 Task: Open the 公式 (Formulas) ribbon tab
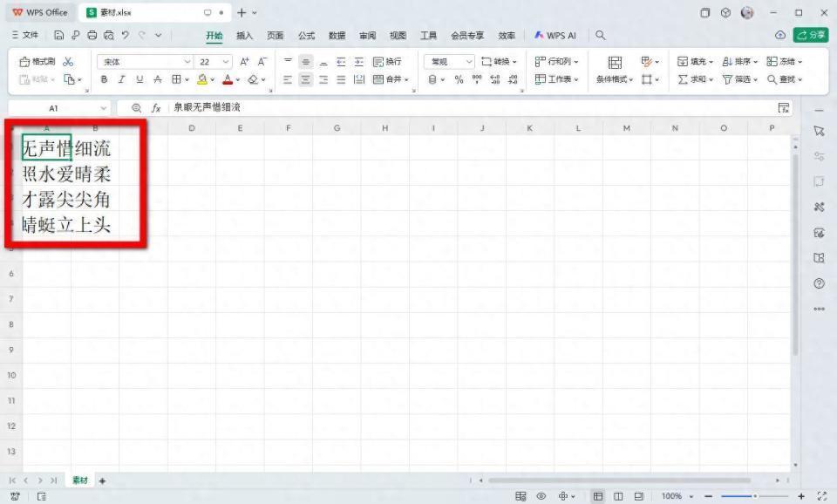point(306,36)
